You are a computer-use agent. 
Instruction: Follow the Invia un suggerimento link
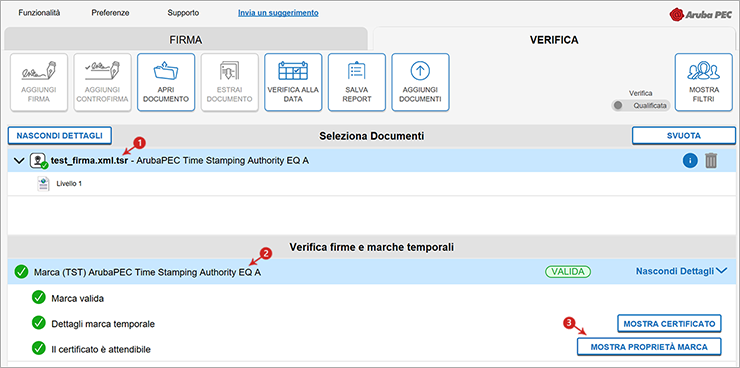point(278,13)
